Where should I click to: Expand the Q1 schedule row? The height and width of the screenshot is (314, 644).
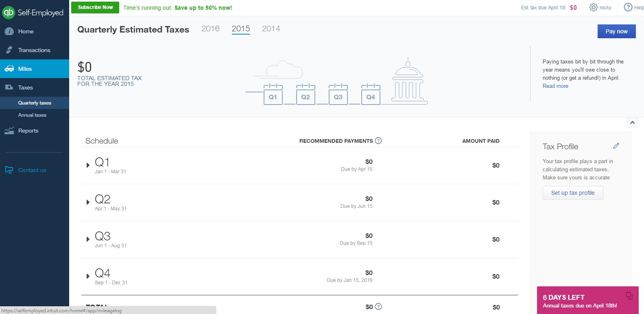point(88,165)
